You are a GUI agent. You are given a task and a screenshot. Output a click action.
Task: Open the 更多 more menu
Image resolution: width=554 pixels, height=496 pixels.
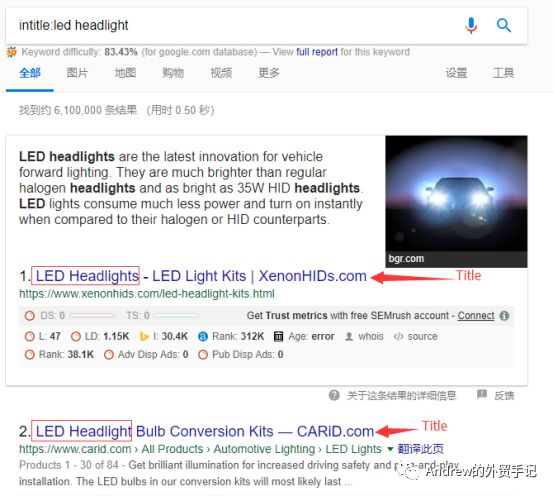tap(269, 73)
